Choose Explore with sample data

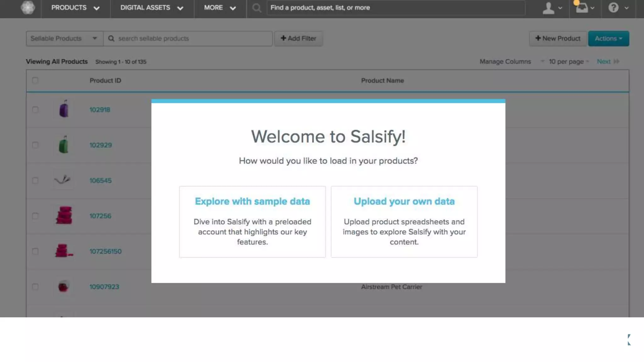pos(252,222)
